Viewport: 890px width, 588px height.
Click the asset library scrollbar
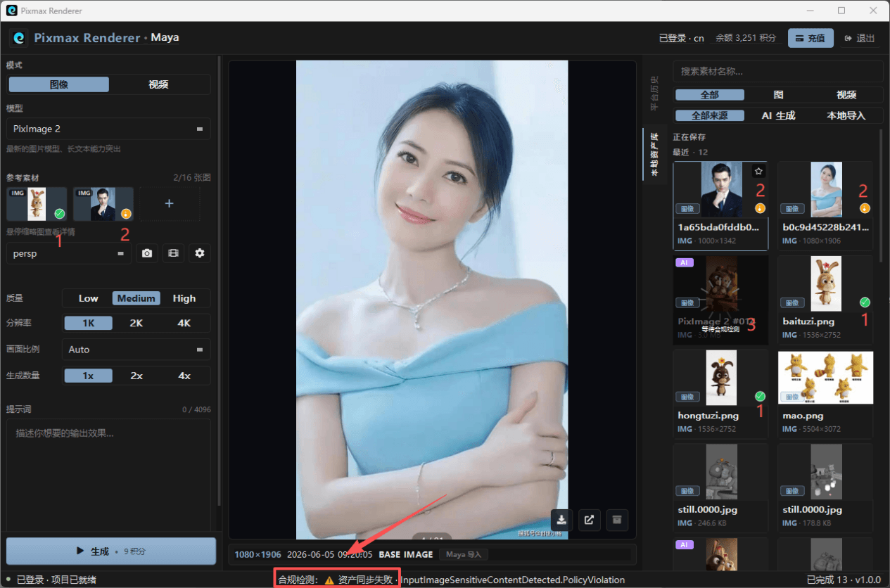pos(881,197)
